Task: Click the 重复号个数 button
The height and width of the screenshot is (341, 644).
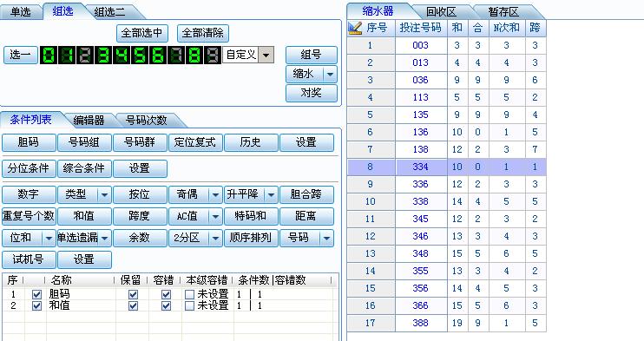Action: [29, 216]
